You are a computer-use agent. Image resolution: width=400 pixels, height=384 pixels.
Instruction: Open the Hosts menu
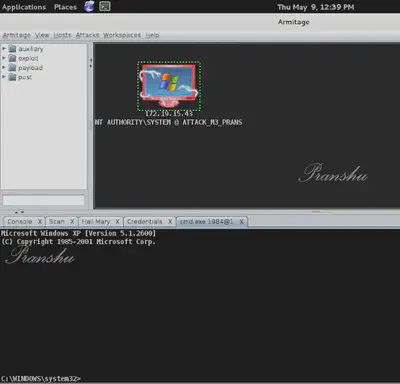pyautogui.click(x=62, y=35)
